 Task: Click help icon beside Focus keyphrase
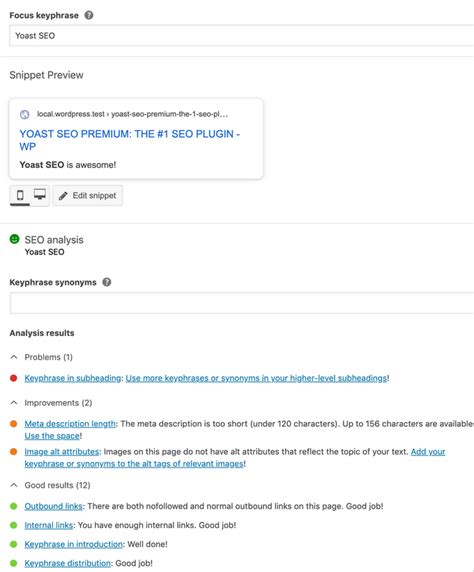point(89,15)
